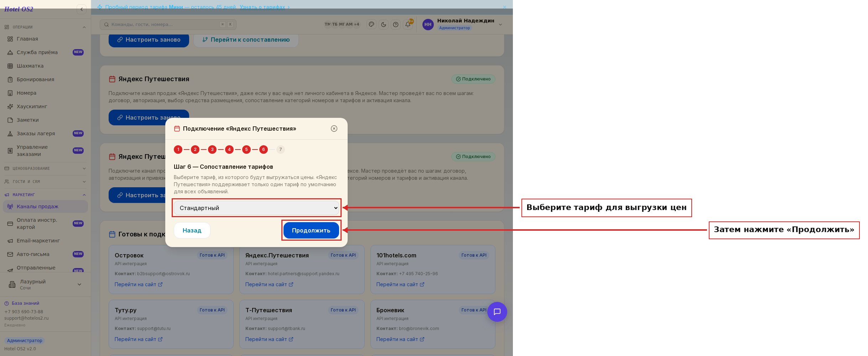This screenshot has height=356, width=868.
Task: Click the Николай Надеждин user avatar
Action: pyautogui.click(x=428, y=25)
